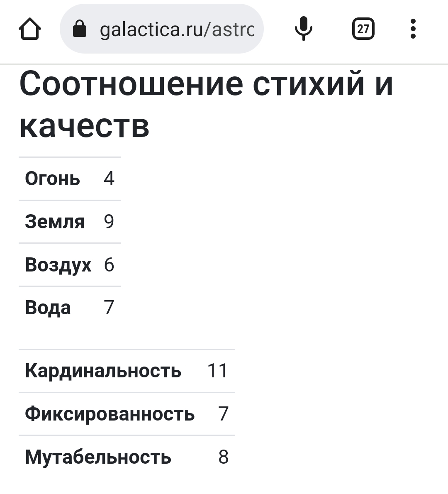Image resolution: width=448 pixels, height=494 pixels.
Task: Tap the value 4 beside Огонь
Action: tap(109, 179)
